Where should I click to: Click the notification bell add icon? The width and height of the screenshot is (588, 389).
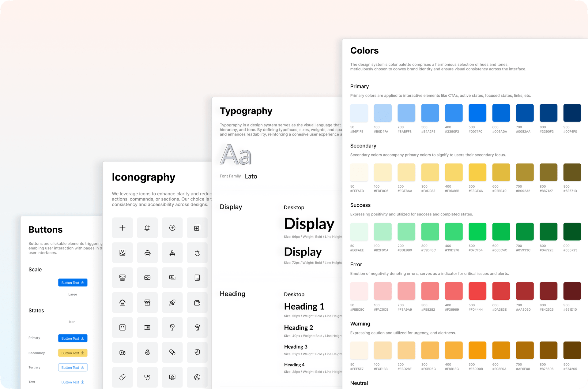coord(147,228)
